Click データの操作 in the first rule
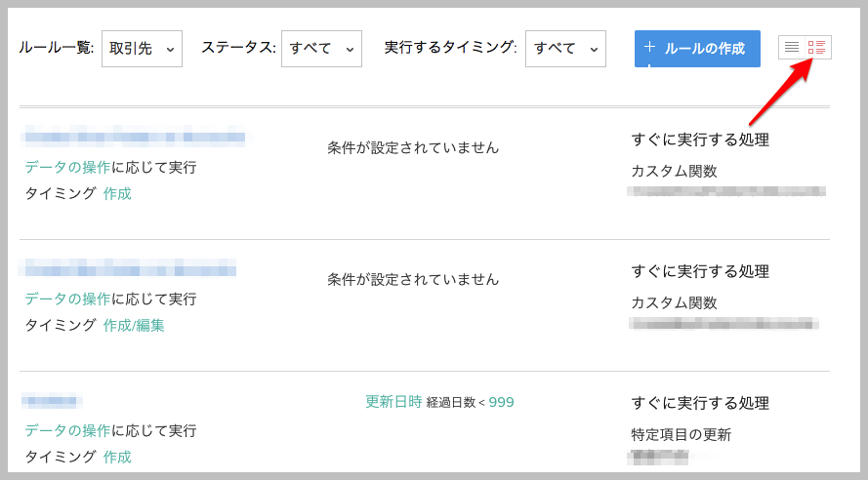 67,167
